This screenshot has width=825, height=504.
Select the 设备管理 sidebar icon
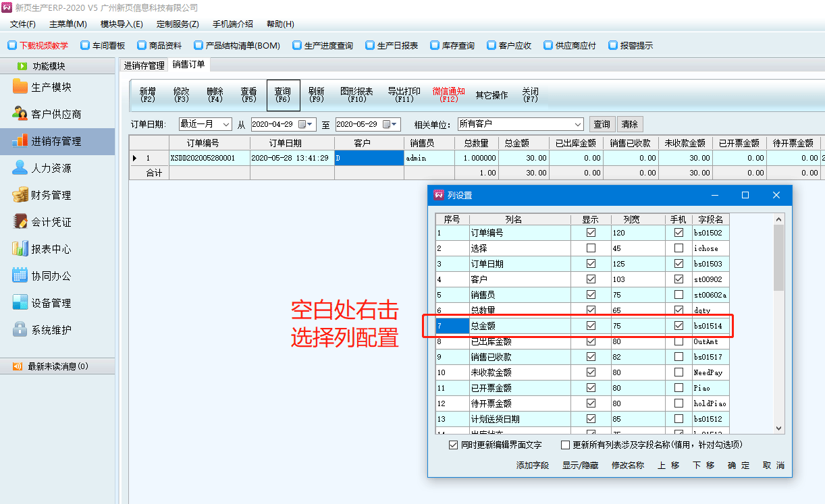[x=20, y=303]
